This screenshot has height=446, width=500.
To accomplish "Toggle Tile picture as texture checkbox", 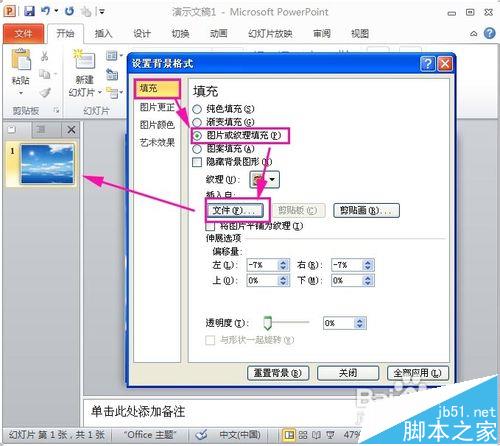I will (210, 226).
